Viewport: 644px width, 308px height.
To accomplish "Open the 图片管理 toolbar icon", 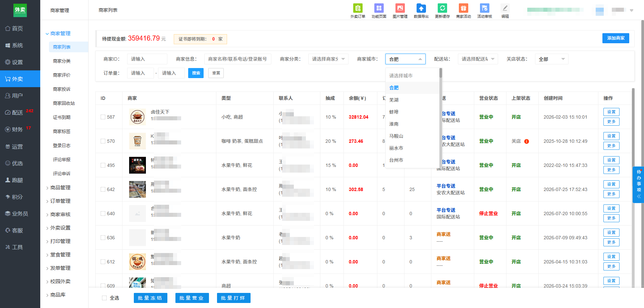I will tap(400, 11).
